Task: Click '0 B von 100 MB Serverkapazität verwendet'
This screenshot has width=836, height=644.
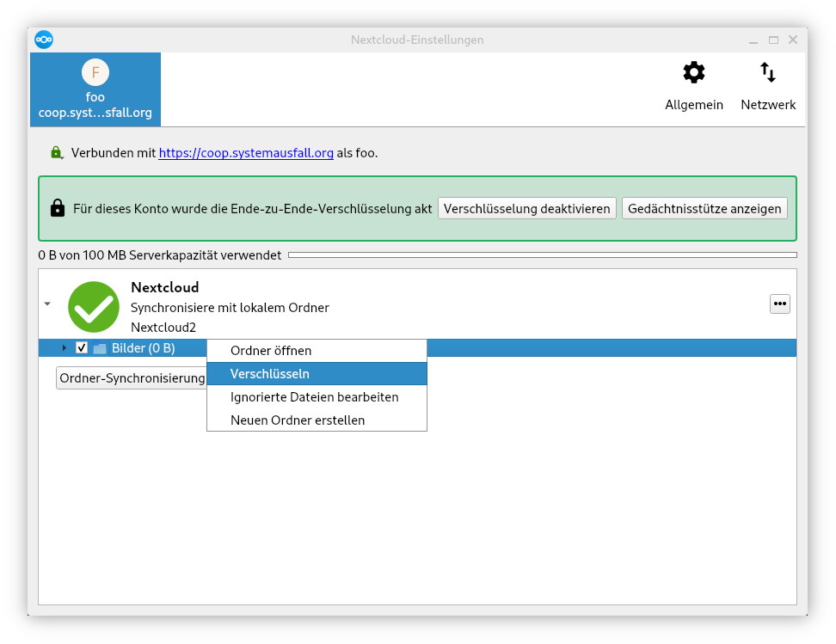Action: 159,255
